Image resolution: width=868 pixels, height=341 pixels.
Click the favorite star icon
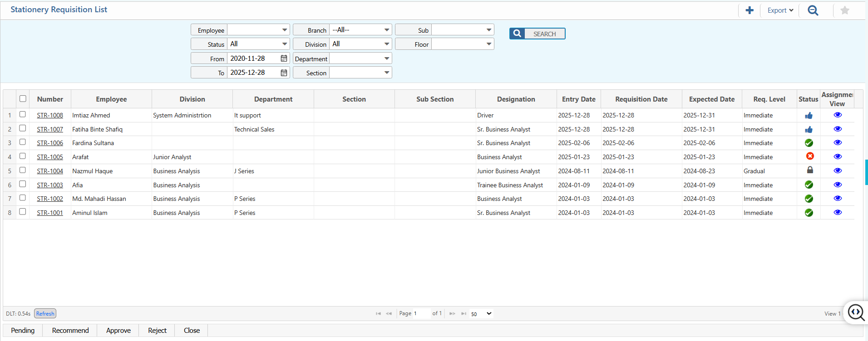(844, 10)
